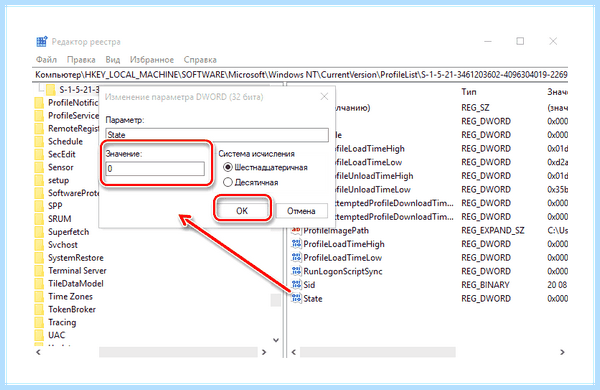Select the Десятичная radio button
Screen dimensions: 600x390
point(228,182)
